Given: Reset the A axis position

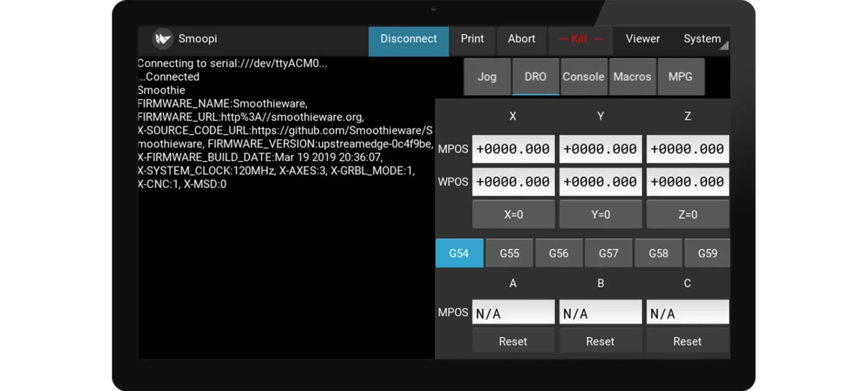Looking at the screenshot, I should [x=513, y=341].
